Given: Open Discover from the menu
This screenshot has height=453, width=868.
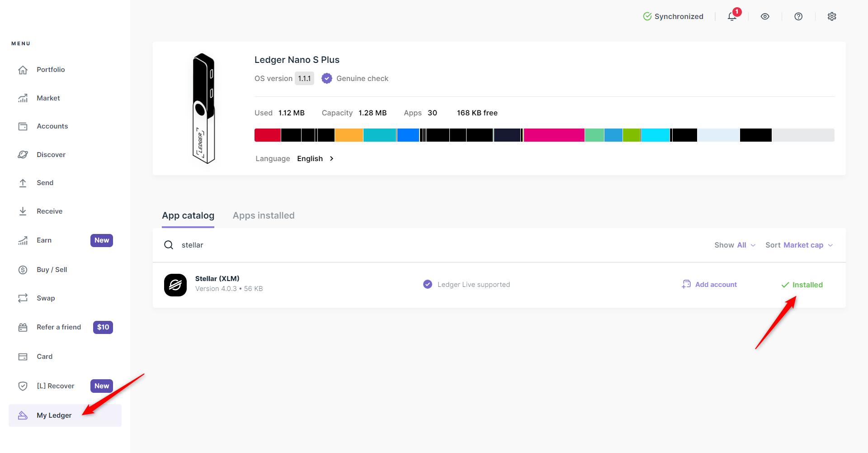Looking at the screenshot, I should point(51,155).
